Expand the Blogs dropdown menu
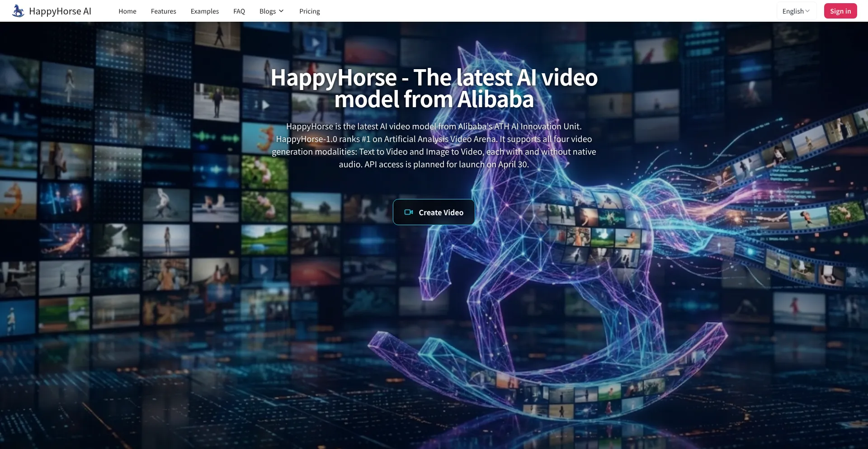The image size is (868, 449). (272, 11)
